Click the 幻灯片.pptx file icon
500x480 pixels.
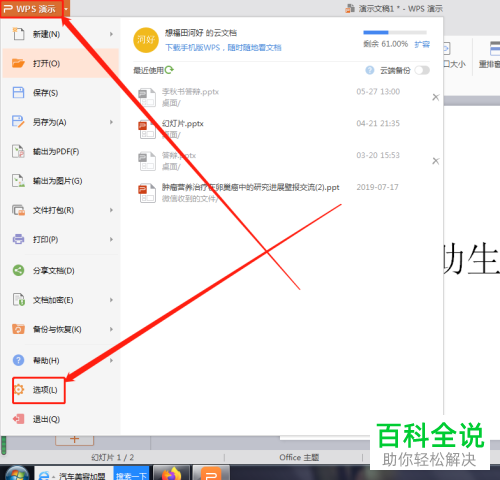[x=147, y=129]
